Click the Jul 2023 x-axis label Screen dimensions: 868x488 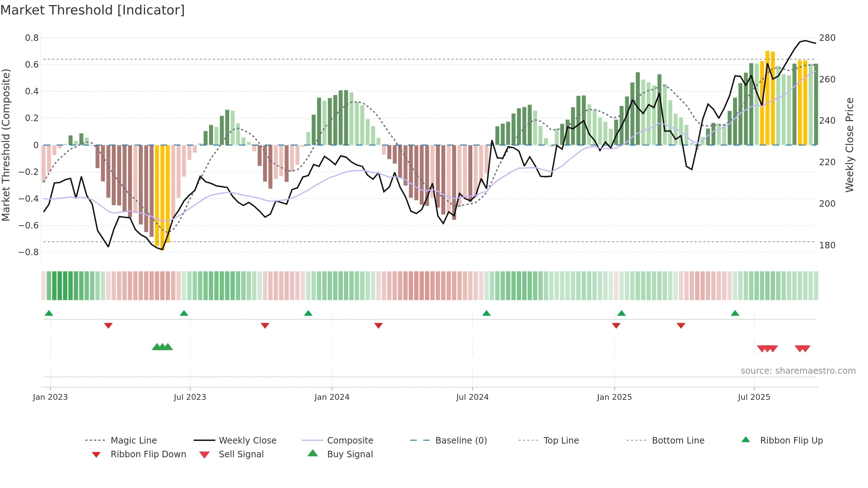pyautogui.click(x=190, y=397)
